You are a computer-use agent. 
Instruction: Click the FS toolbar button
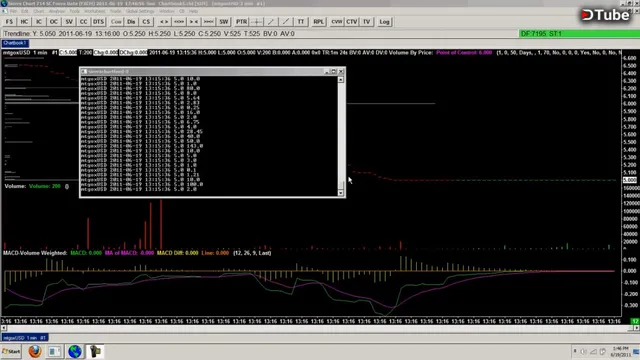pyautogui.click(x=9, y=22)
